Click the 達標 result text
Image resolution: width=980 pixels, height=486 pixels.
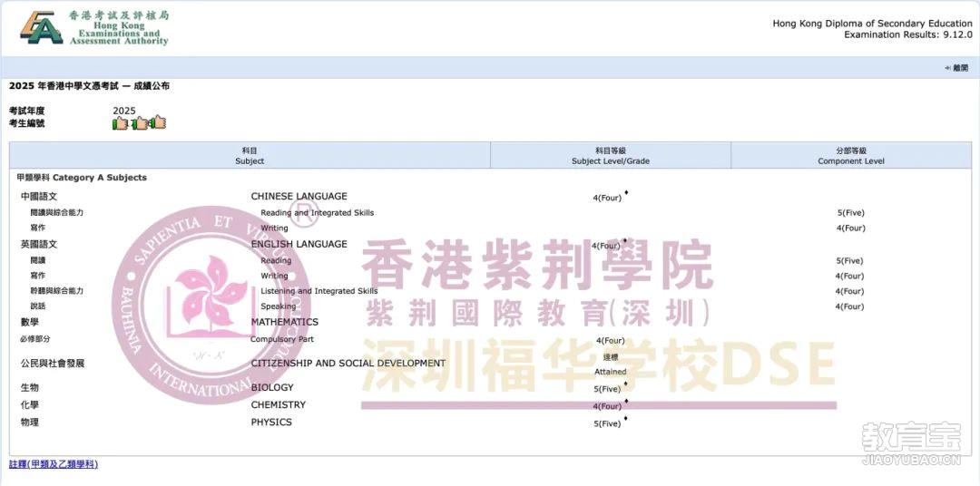click(x=611, y=358)
